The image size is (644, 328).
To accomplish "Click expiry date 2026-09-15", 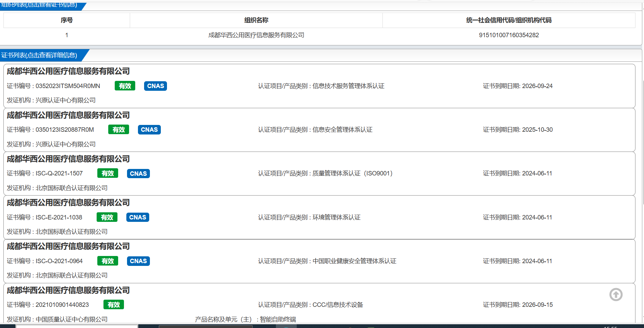I will (x=537, y=305).
